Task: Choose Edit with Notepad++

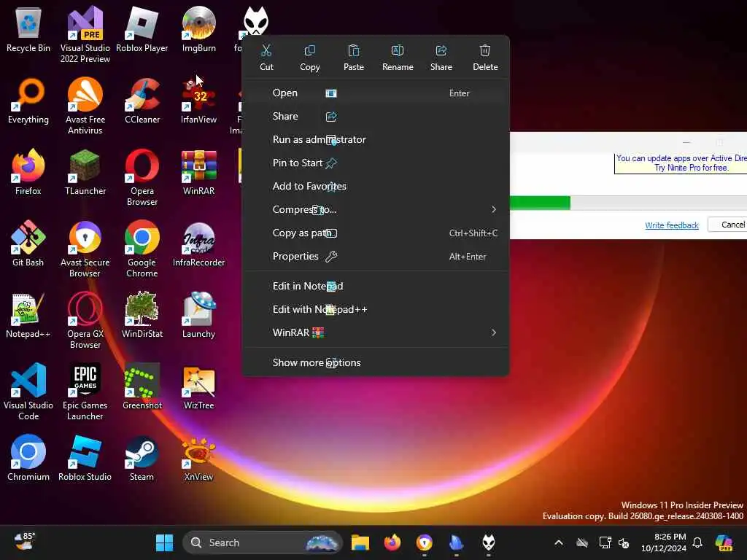Action: pyautogui.click(x=376, y=309)
